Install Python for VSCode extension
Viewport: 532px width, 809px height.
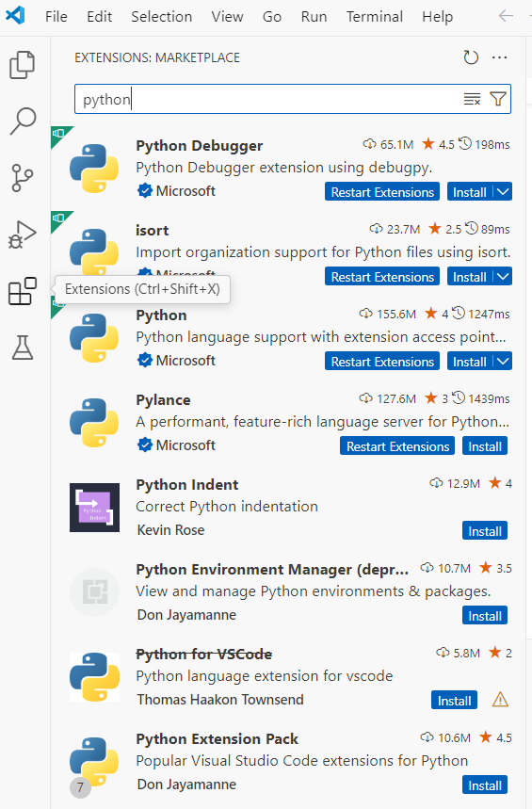pyautogui.click(x=454, y=700)
